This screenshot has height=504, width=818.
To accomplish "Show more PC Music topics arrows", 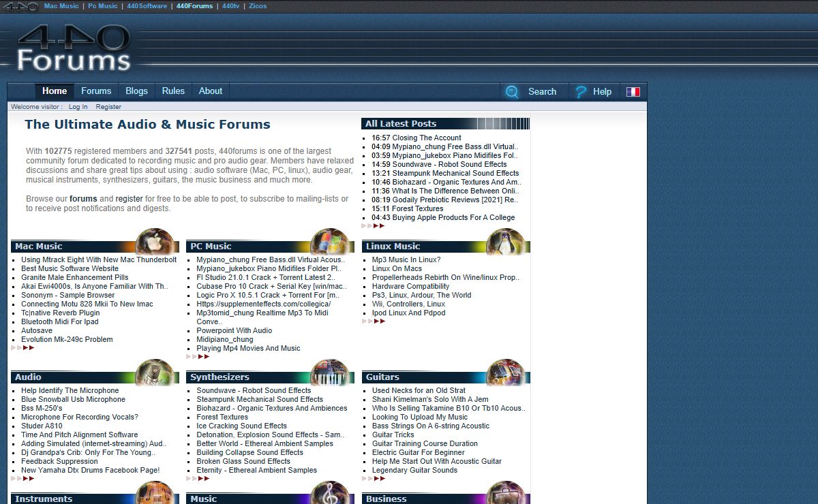I will point(198,356).
